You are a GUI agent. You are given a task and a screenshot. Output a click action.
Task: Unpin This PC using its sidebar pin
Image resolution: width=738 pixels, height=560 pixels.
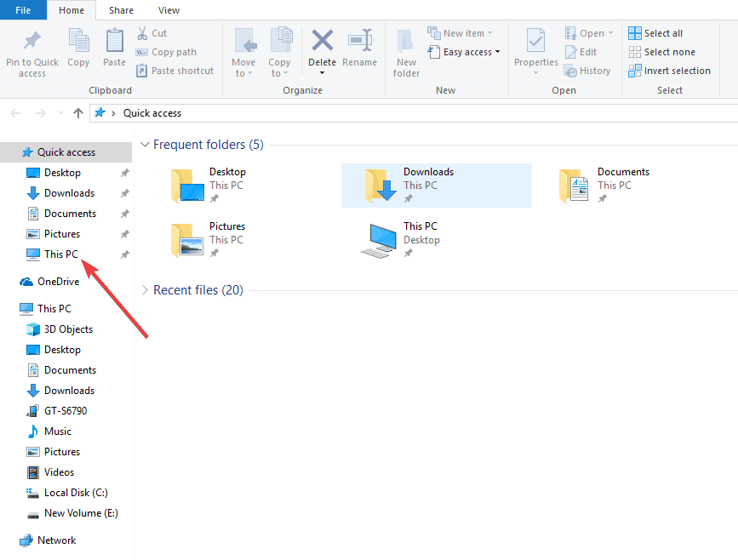(x=125, y=254)
